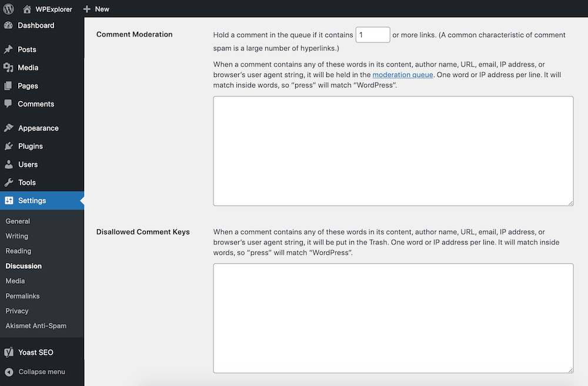Open Tools via the wrench icon
588x386 pixels.
click(x=10, y=182)
